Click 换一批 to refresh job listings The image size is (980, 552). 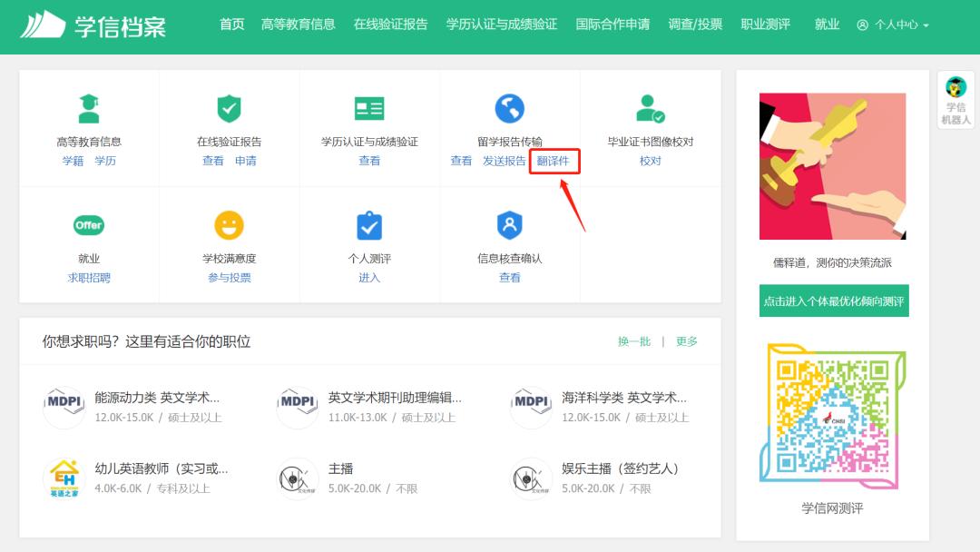click(x=633, y=340)
